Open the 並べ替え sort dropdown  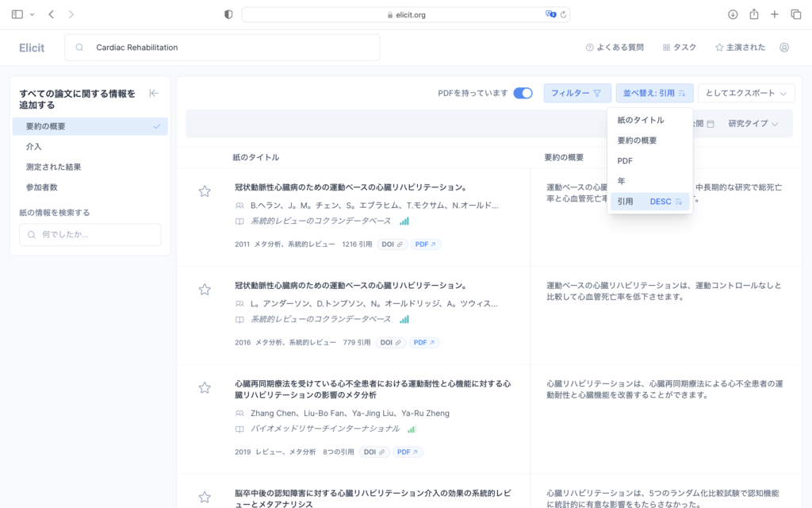[654, 93]
